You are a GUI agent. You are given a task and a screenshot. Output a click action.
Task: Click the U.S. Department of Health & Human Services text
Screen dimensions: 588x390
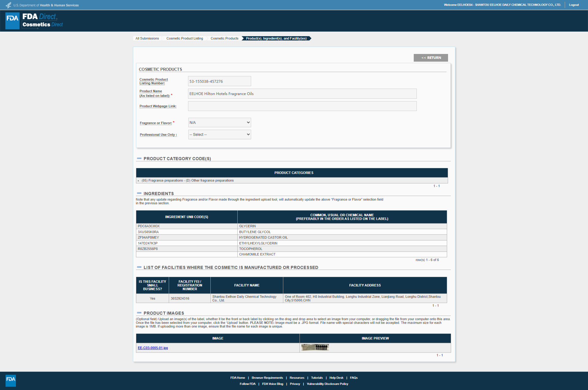pos(46,5)
